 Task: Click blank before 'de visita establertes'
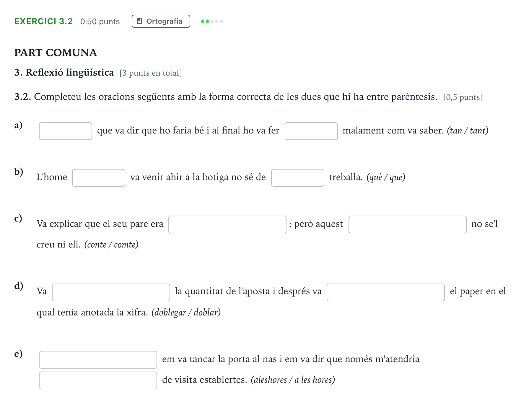coord(98,380)
